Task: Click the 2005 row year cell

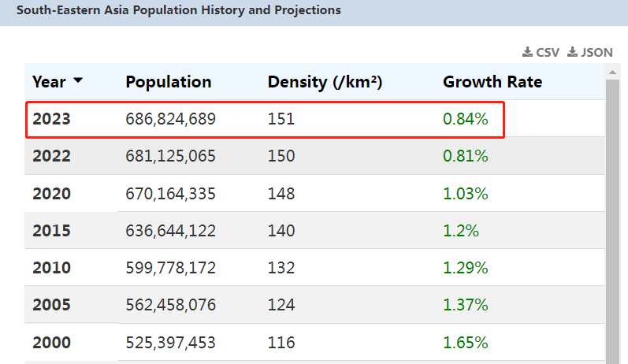Action: pyautogui.click(x=51, y=305)
